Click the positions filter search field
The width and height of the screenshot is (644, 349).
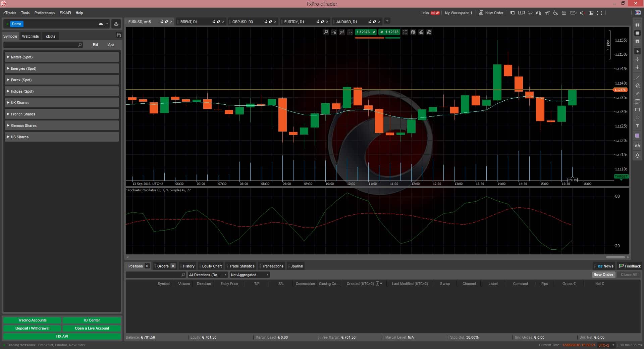156,275
